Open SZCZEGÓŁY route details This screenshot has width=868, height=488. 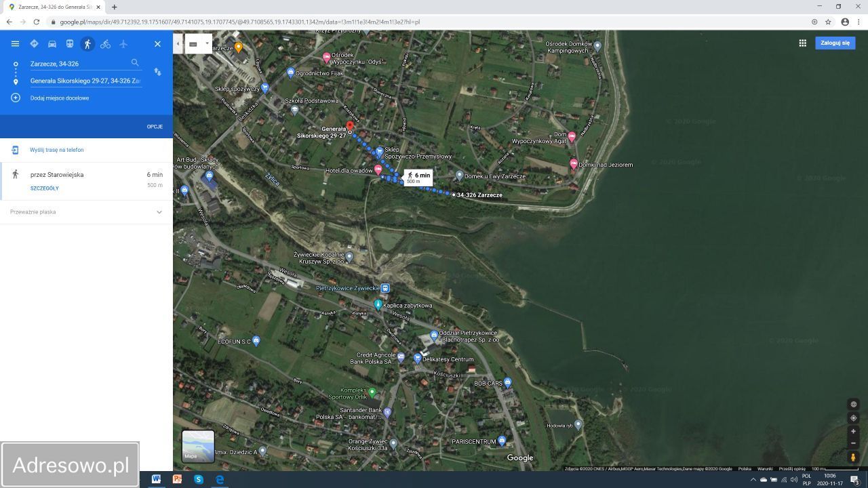tap(45, 188)
